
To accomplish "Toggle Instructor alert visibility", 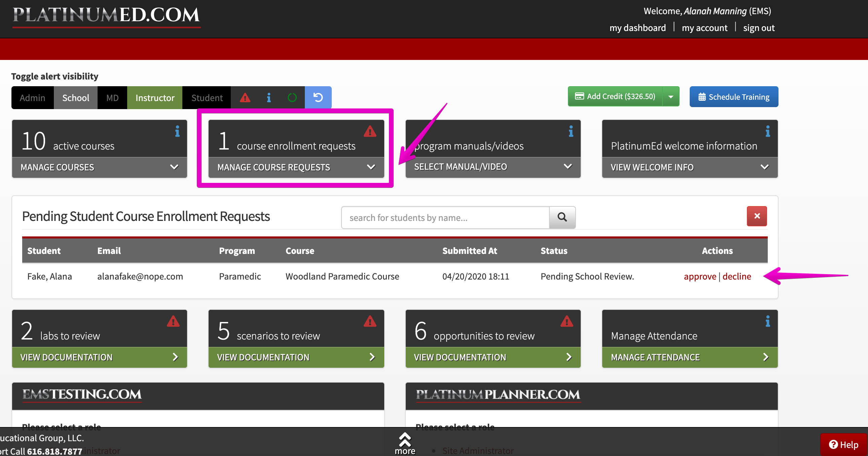I will 155,98.
